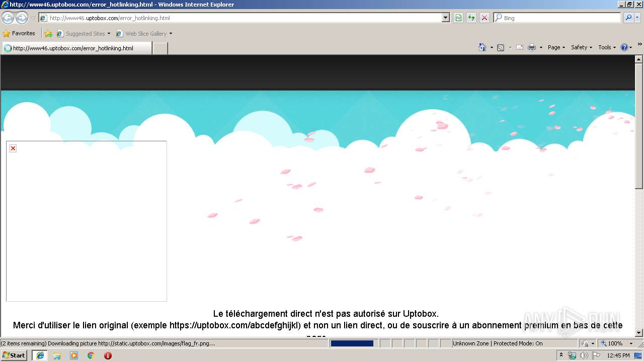Go back using the Back arrow button

pos(8,18)
